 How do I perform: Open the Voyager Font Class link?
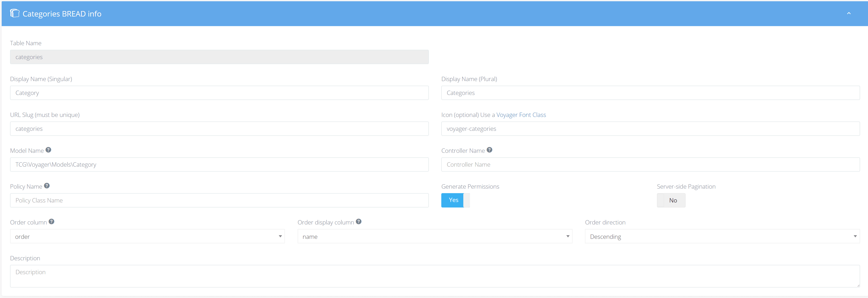[521, 115]
